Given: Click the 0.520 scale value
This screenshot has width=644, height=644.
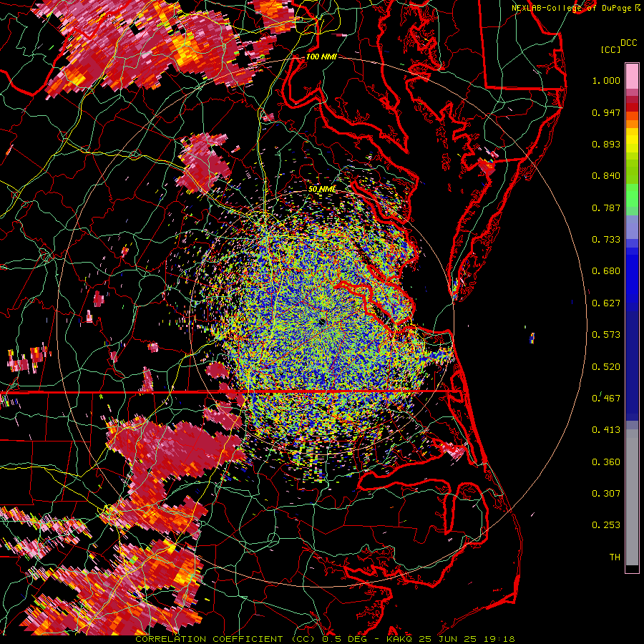Looking at the screenshot, I should pos(606,367).
